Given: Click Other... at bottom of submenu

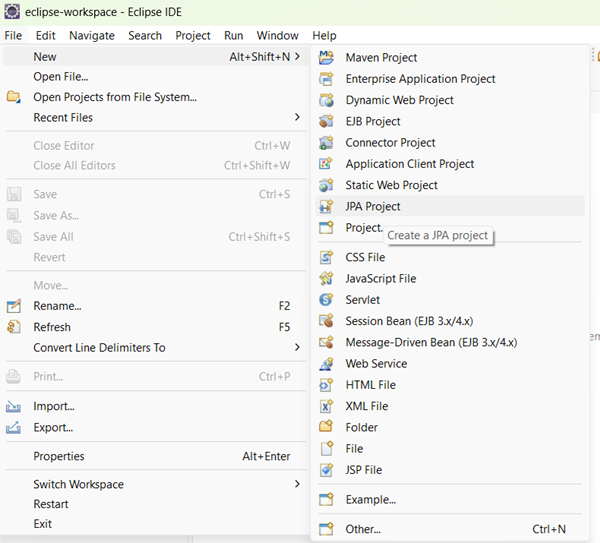Looking at the screenshot, I should coord(363,529).
